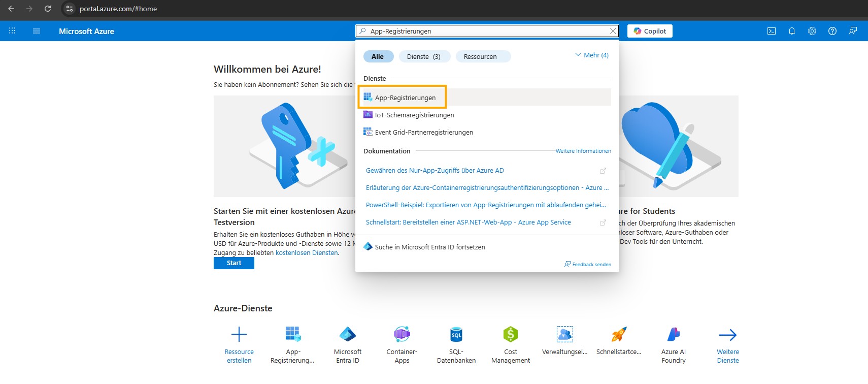Expand Mehr (4) filters

point(592,55)
